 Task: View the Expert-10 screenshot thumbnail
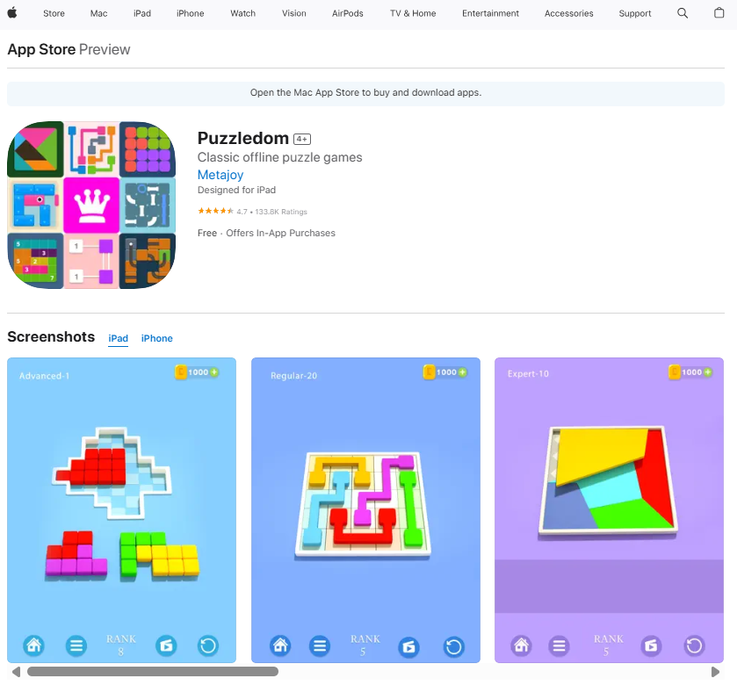609,510
